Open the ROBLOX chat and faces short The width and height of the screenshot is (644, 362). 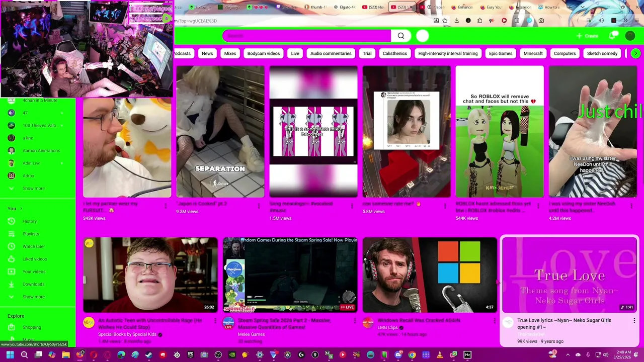pyautogui.click(x=500, y=132)
